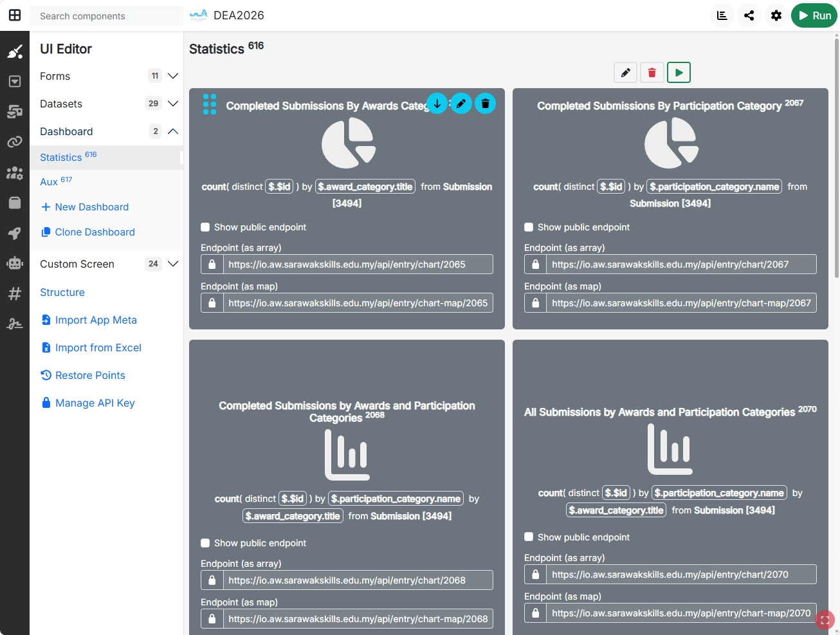Image resolution: width=840 pixels, height=635 pixels.
Task: Click the red expand icon at bottom right
Action: (825, 620)
